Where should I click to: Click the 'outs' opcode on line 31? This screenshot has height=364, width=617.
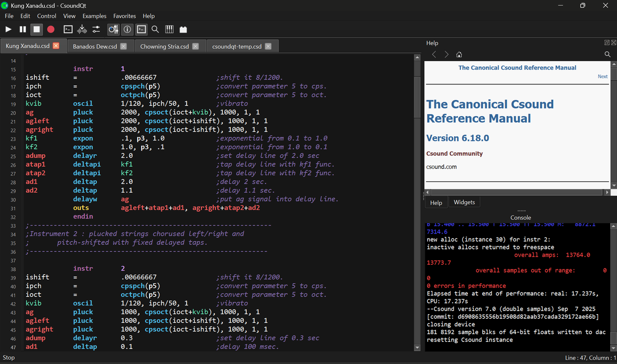pyautogui.click(x=81, y=208)
